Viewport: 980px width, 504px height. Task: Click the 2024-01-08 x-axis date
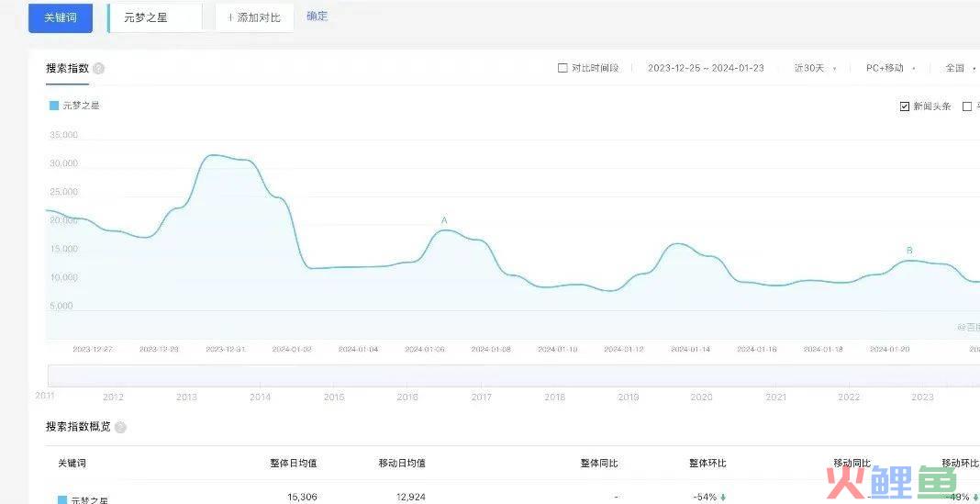pyautogui.click(x=491, y=350)
